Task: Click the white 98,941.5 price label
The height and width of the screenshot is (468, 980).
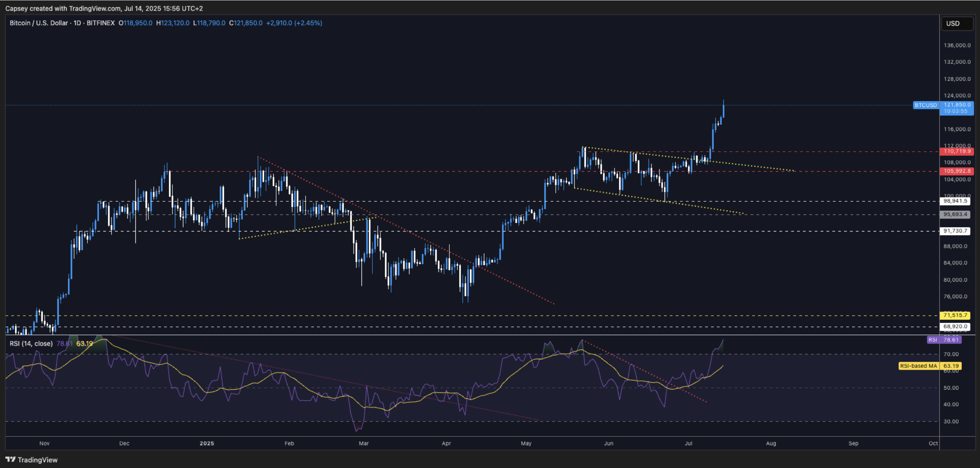Action: point(955,201)
